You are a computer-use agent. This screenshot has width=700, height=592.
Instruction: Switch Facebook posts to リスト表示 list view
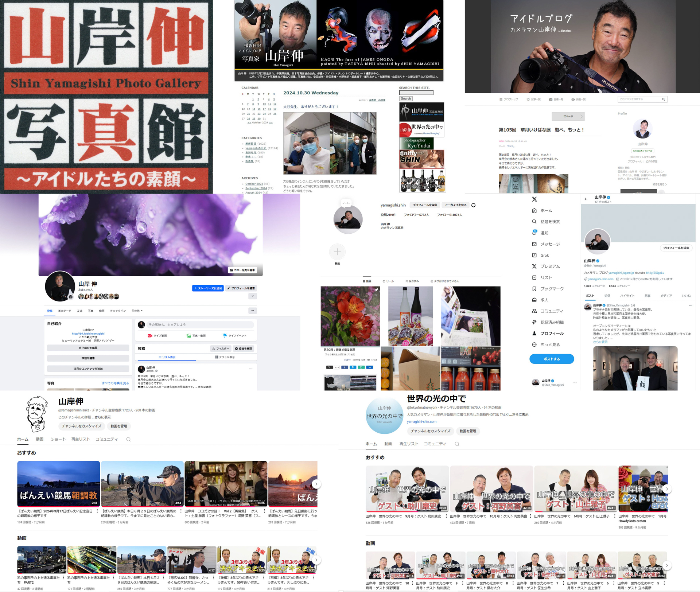pyautogui.click(x=167, y=357)
